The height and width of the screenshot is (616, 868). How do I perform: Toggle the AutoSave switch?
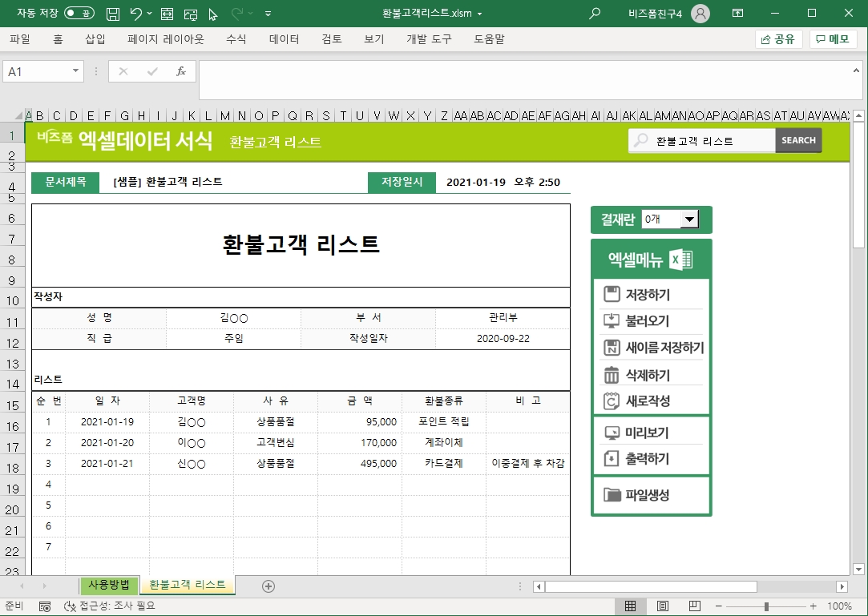point(79,14)
